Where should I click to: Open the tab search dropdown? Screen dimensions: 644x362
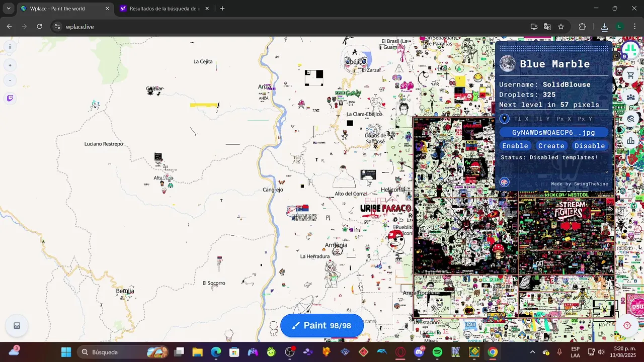click(x=8, y=9)
